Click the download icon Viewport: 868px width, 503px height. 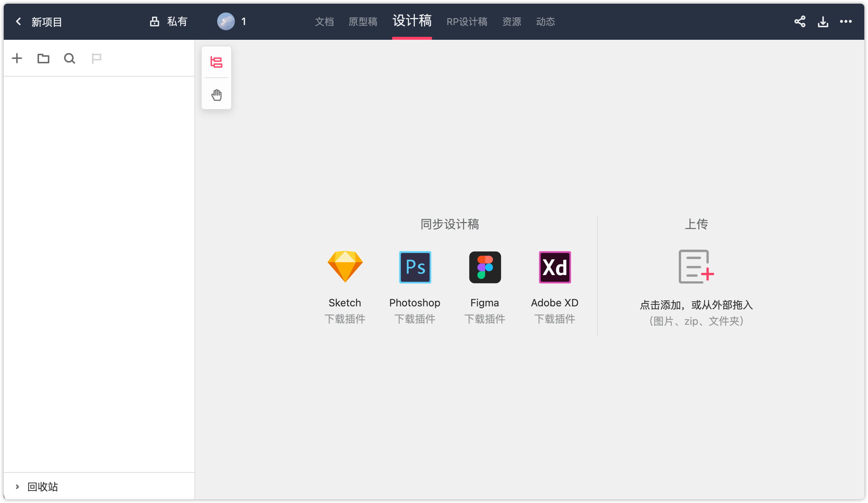tap(823, 22)
